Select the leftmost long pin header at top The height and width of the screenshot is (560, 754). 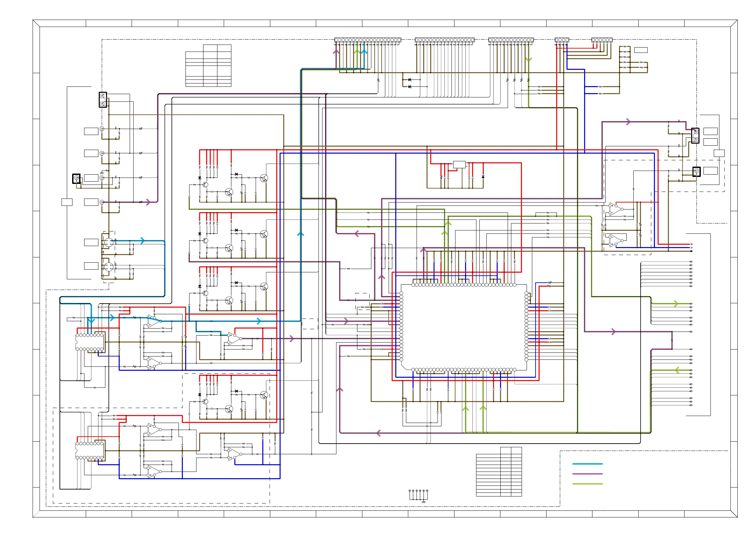(368, 40)
